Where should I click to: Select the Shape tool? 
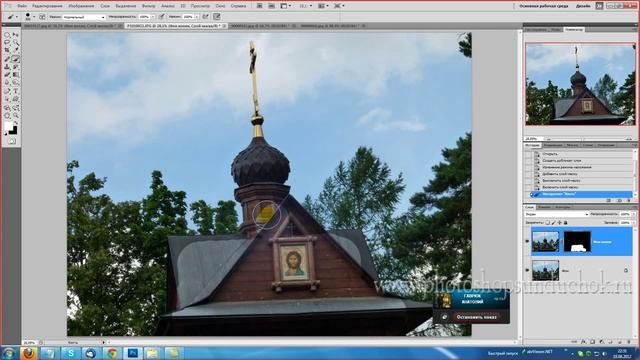click(16, 99)
